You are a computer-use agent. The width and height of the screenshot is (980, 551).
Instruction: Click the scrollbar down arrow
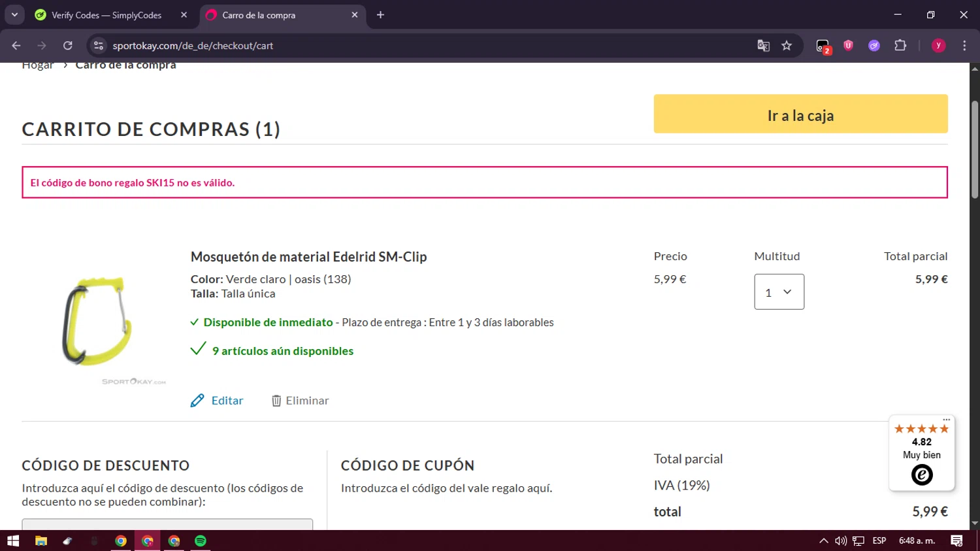click(x=975, y=524)
